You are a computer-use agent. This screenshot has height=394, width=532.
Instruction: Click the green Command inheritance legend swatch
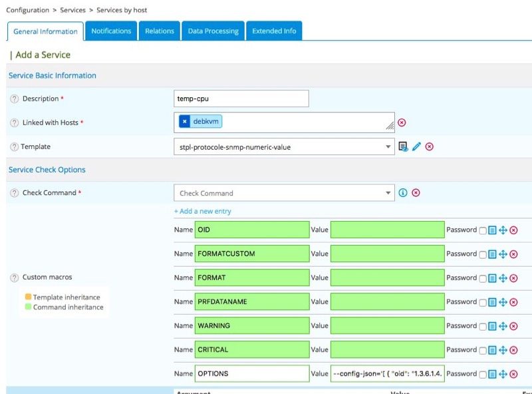[28, 307]
